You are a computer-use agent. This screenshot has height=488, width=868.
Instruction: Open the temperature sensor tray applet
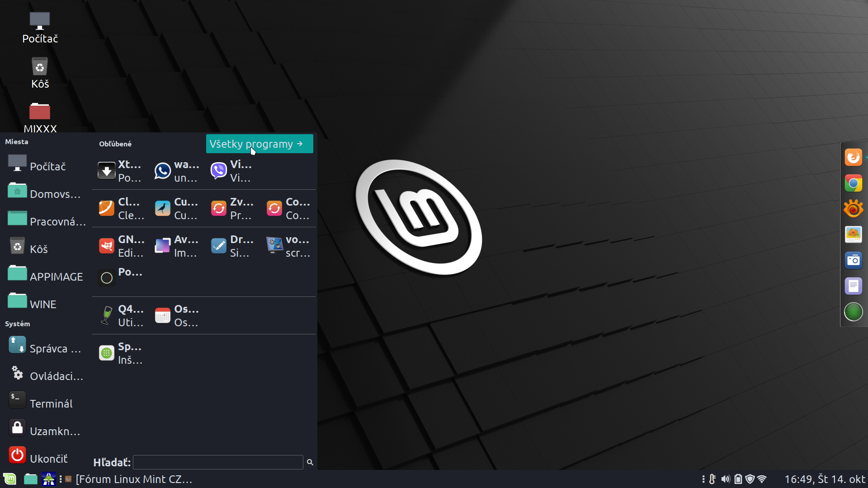[713, 479]
